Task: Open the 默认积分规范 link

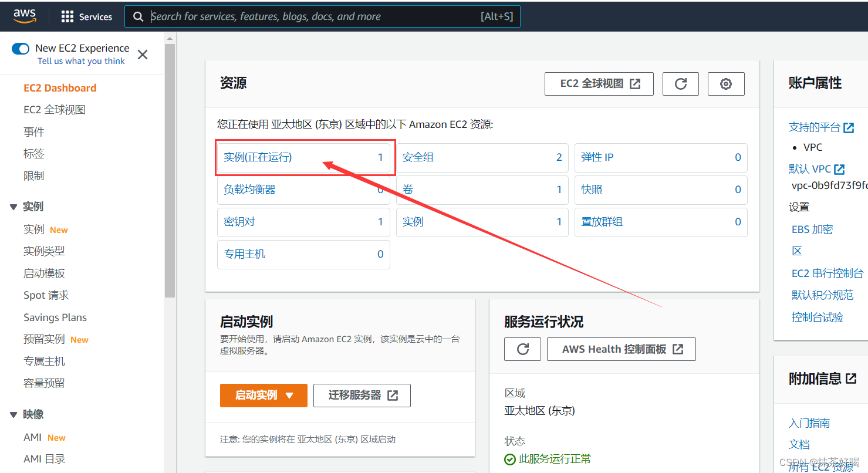Action: tap(822, 295)
